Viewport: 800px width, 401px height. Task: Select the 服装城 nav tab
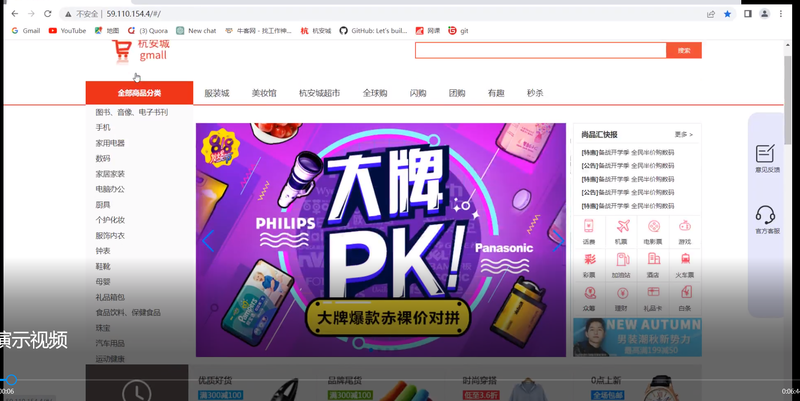click(217, 93)
